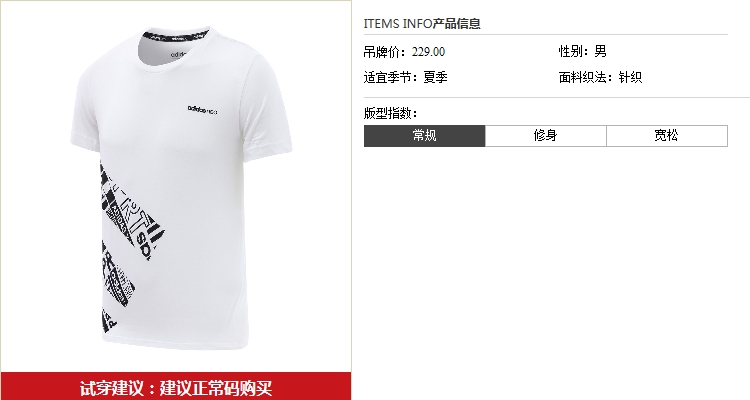The width and height of the screenshot is (750, 400).
Task: Click the T-shirt bottom hem
Action: [177, 344]
